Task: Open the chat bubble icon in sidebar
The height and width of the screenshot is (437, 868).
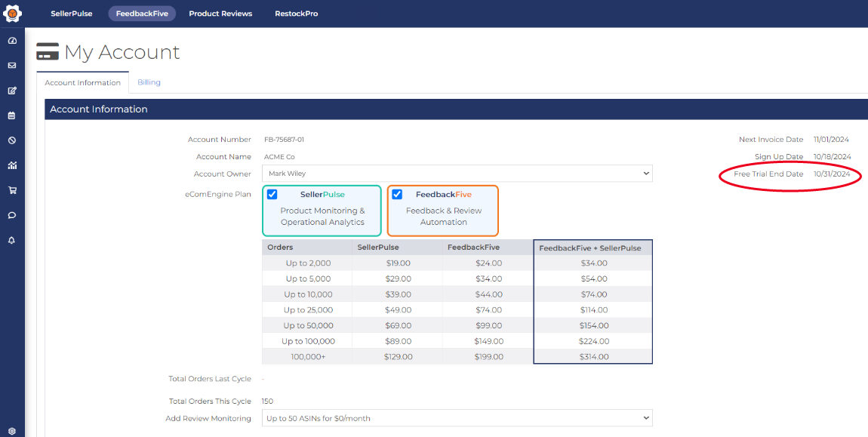Action: pos(12,215)
